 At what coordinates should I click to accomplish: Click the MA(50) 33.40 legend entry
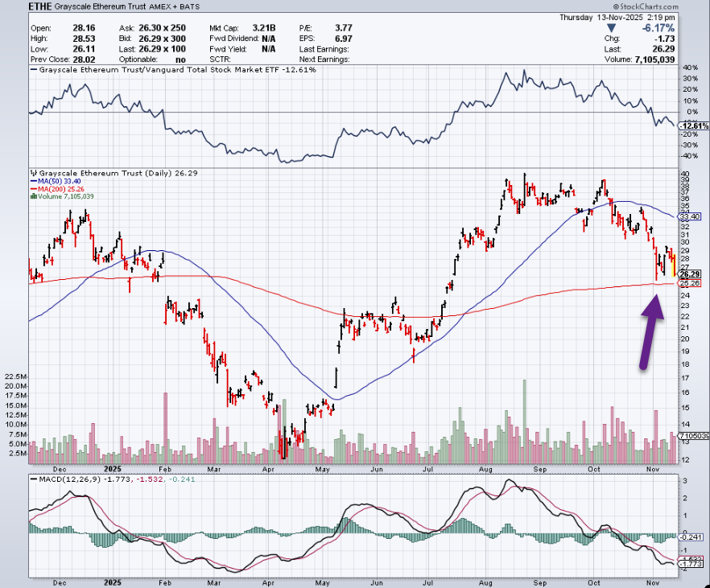(x=60, y=181)
